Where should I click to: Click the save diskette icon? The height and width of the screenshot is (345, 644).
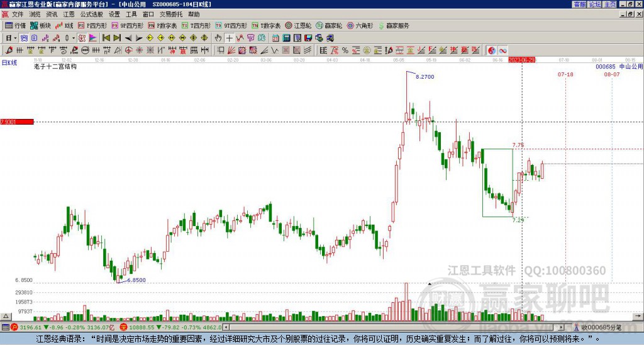(x=308, y=38)
